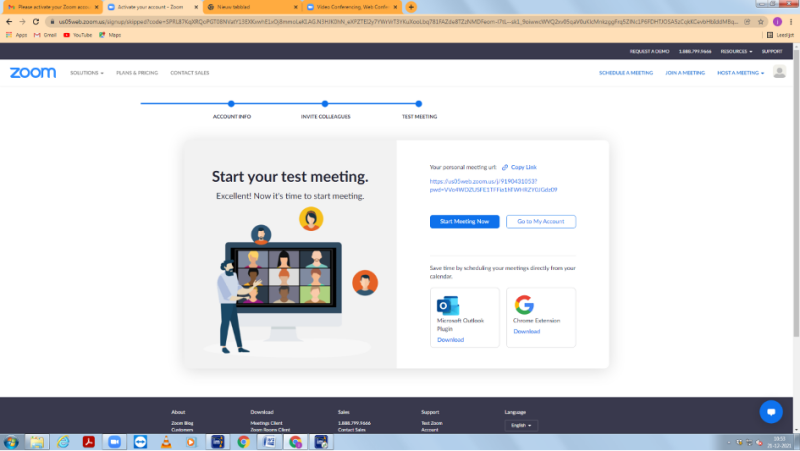The width and height of the screenshot is (800, 451).
Task: Open TeamViewer from the taskbar
Action: (x=140, y=442)
